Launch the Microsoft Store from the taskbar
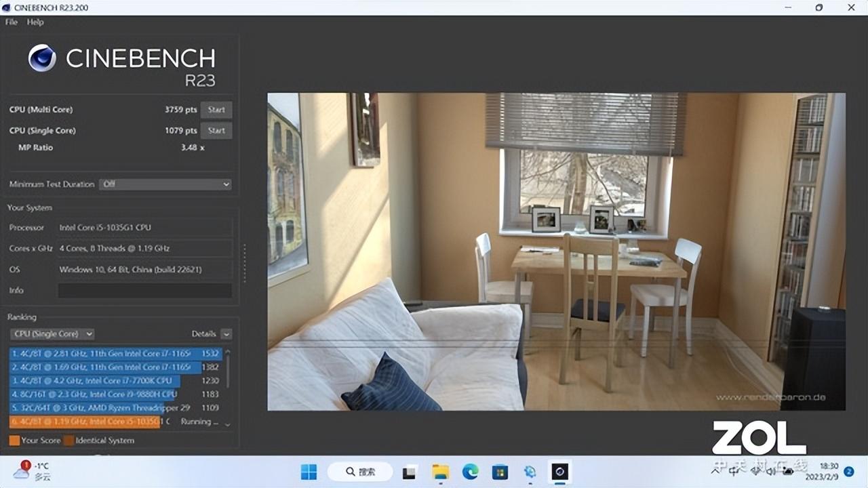 point(500,470)
